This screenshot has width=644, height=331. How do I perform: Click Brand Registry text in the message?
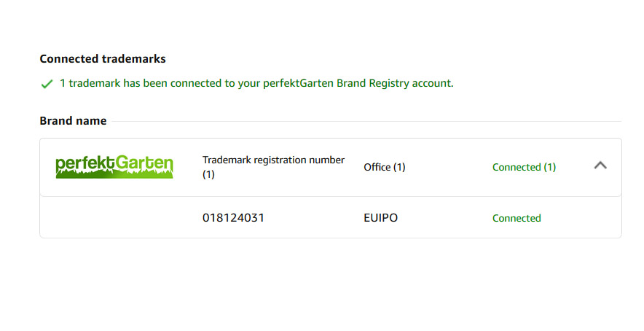(373, 83)
